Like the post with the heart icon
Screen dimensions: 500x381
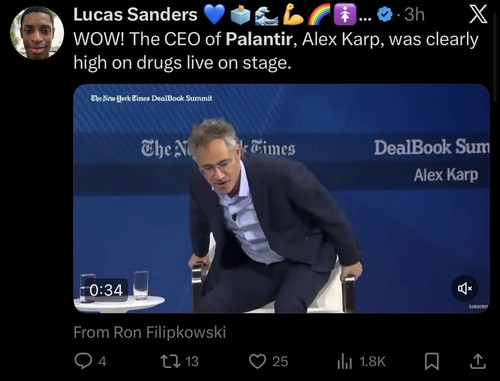click(257, 361)
